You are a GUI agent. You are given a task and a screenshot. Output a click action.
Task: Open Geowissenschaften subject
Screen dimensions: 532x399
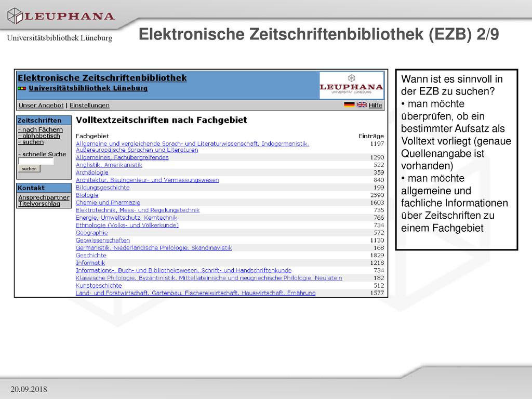(103, 240)
